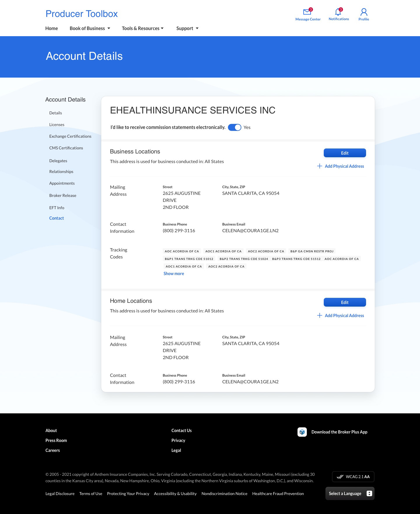Screen dimensions: 420x514
Task: Click the Broker Plus App icon
Action: pyautogui.click(x=302, y=432)
